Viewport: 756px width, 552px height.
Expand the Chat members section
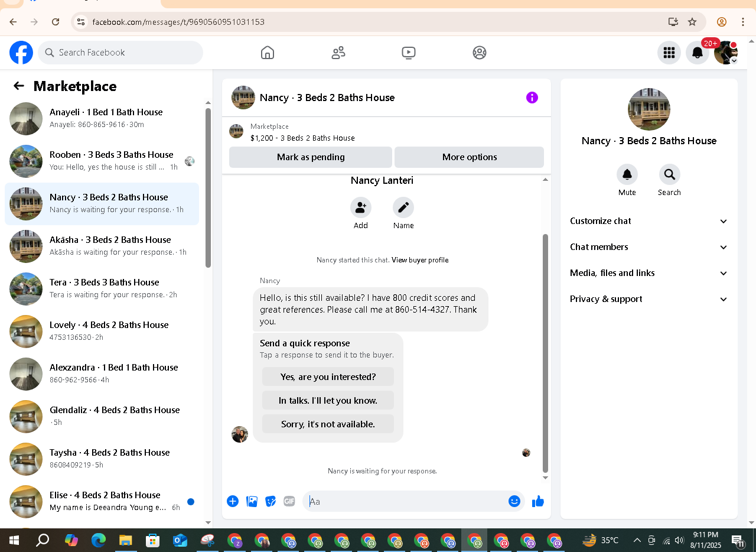[x=649, y=247]
